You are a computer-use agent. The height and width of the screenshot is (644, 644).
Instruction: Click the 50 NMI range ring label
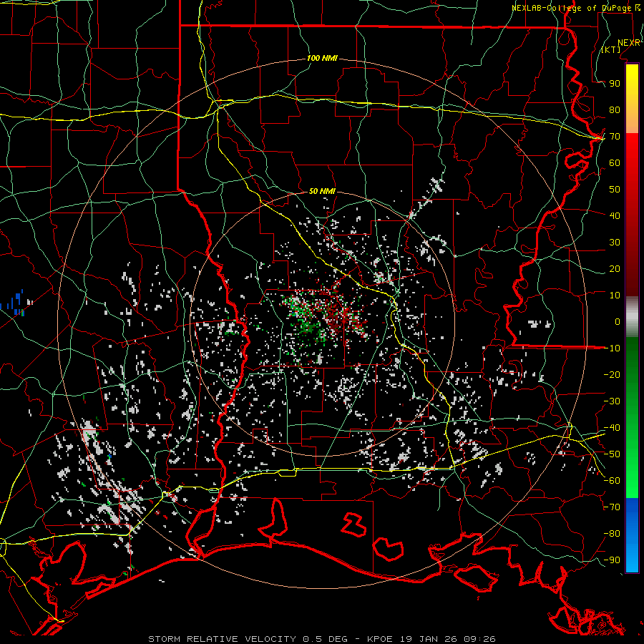322,191
